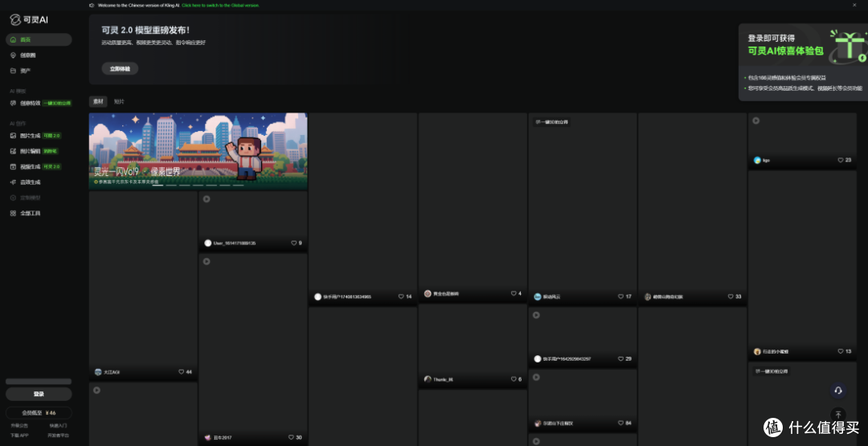Like the card with 4 likes
This screenshot has width=868, height=446.
click(x=514, y=293)
